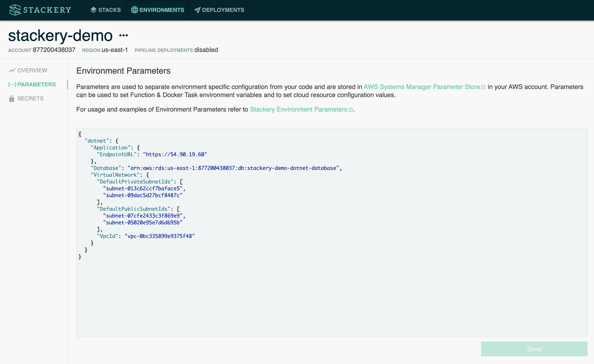Click the "VirtualNetwork" key
The image size is (594, 364).
pyautogui.click(x=115, y=175)
